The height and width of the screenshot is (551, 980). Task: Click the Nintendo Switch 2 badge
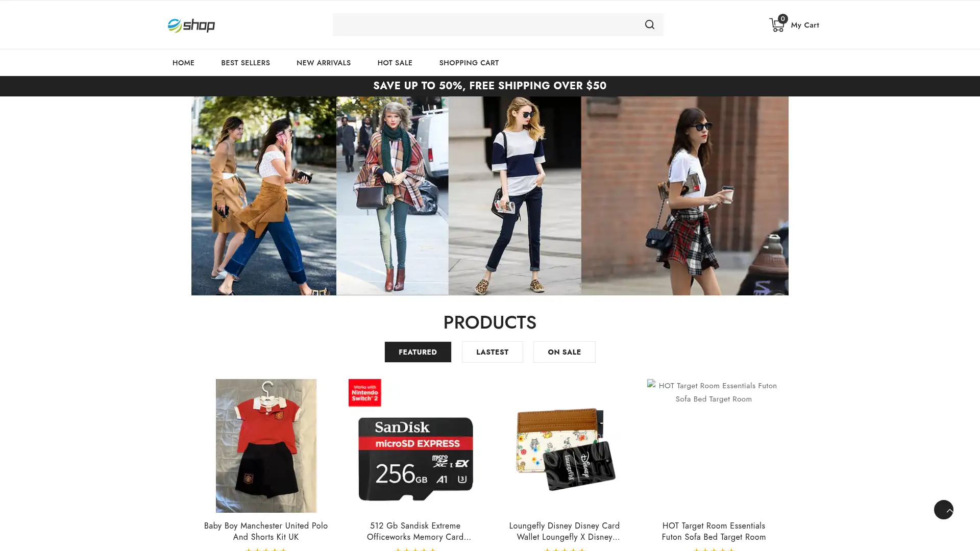[364, 393]
